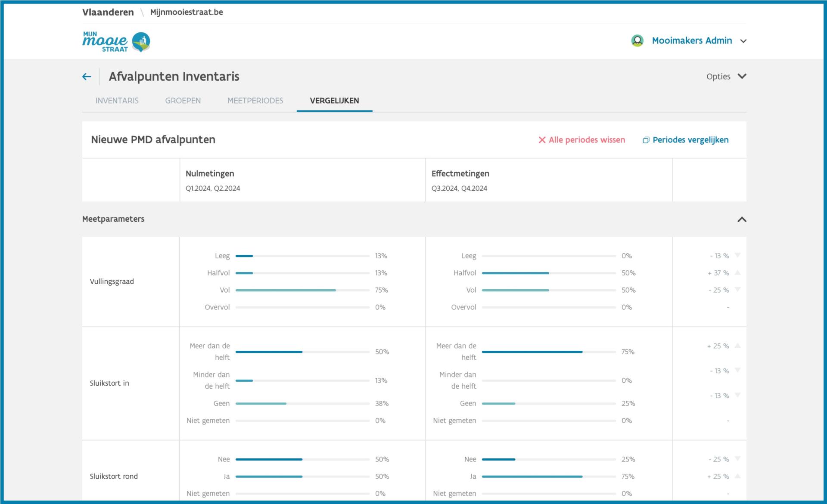
Task: Click the up triangle beside Sluikstort in +25 %
Action: point(737,346)
